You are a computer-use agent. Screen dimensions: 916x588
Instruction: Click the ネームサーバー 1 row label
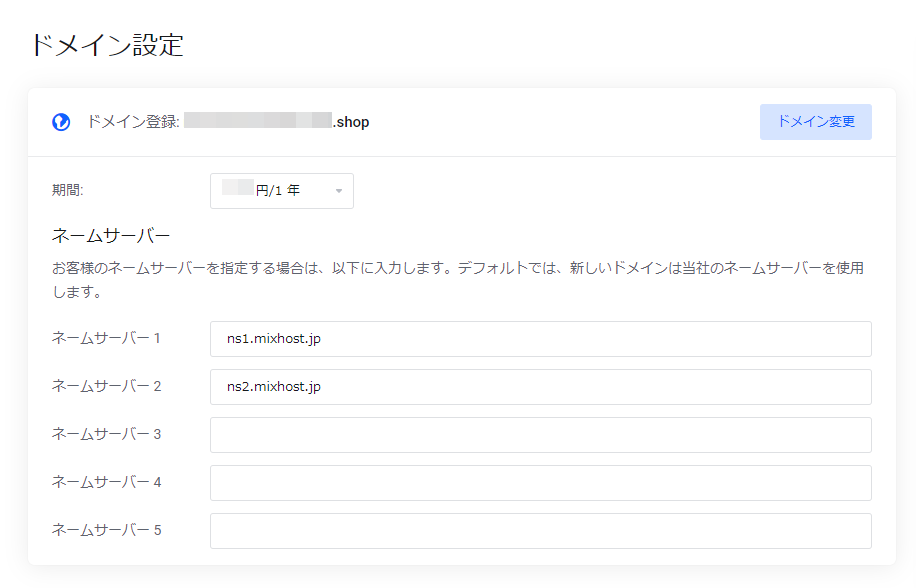point(108,338)
